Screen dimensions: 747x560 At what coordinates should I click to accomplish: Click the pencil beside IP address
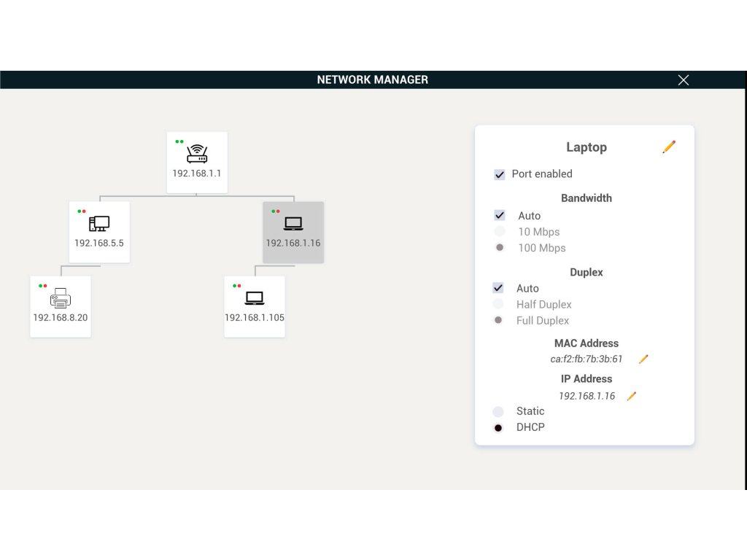(x=632, y=396)
